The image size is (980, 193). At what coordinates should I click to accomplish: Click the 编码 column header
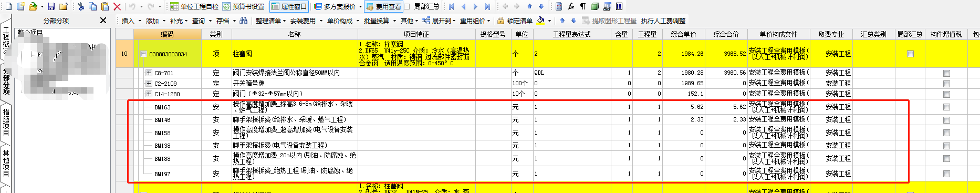click(x=168, y=34)
